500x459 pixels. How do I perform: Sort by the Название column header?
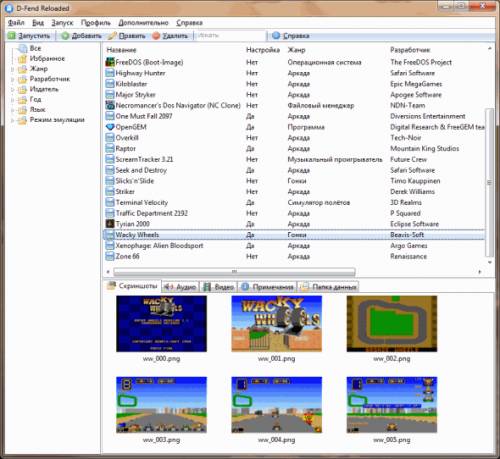[x=121, y=50]
